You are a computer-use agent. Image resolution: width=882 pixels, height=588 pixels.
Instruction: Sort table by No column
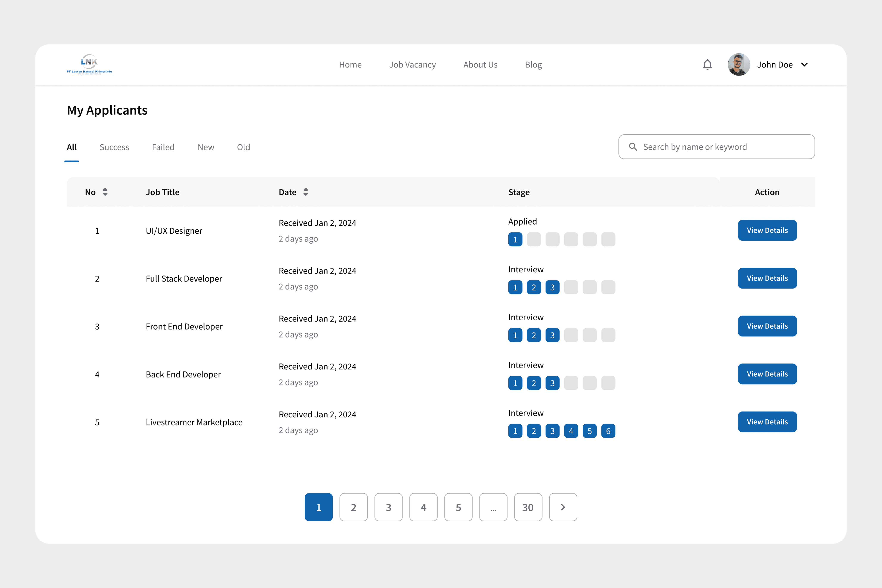pyautogui.click(x=105, y=192)
